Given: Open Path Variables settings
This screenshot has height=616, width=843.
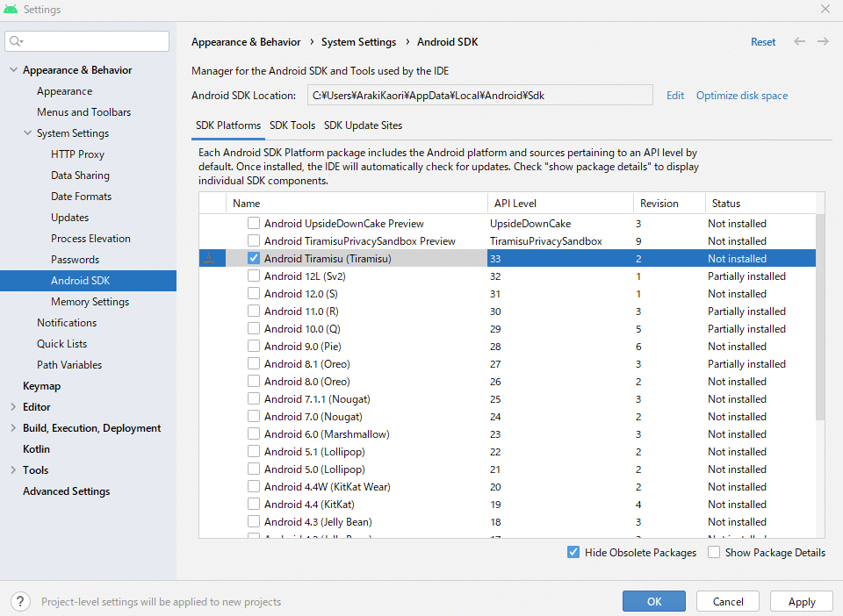Looking at the screenshot, I should [69, 365].
